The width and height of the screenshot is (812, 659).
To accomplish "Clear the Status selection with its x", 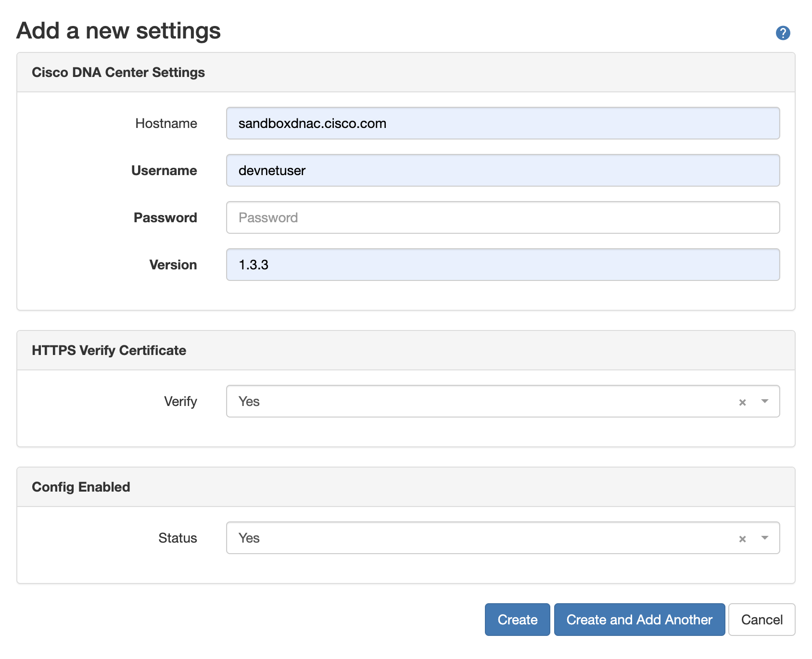I will coord(742,539).
